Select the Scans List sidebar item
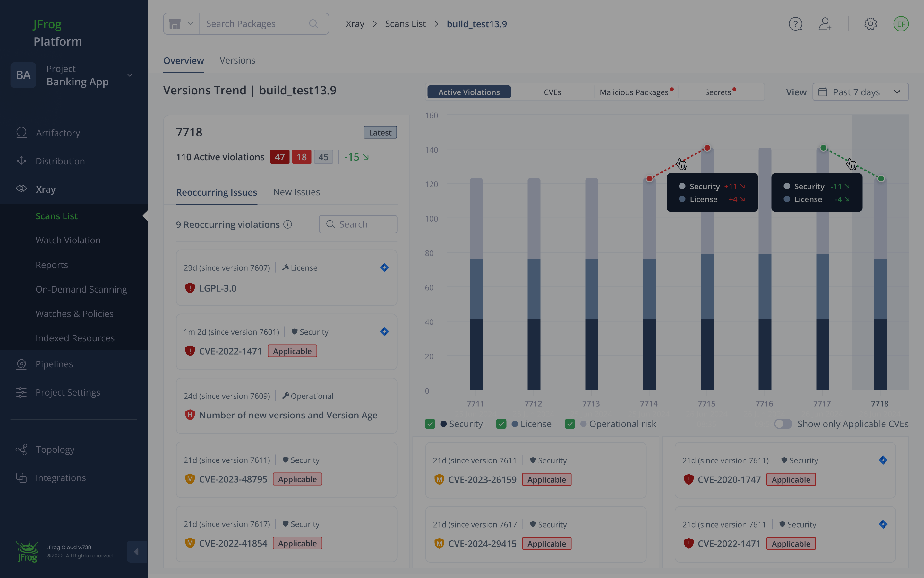The width and height of the screenshot is (924, 578). pos(56,216)
